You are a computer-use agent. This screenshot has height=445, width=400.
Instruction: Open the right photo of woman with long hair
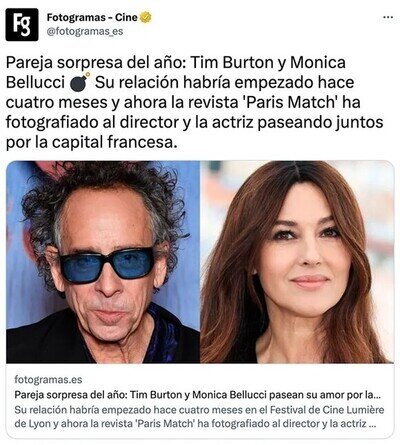coord(297,262)
